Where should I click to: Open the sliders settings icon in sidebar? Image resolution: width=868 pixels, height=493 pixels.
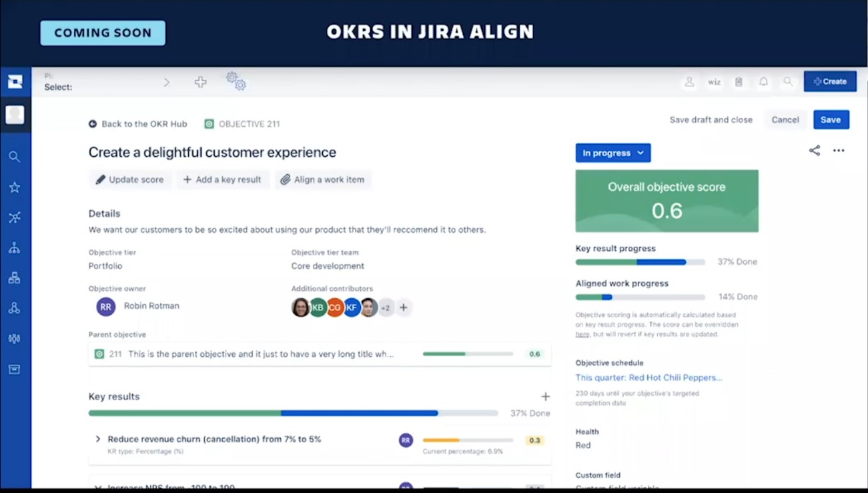coord(14,339)
